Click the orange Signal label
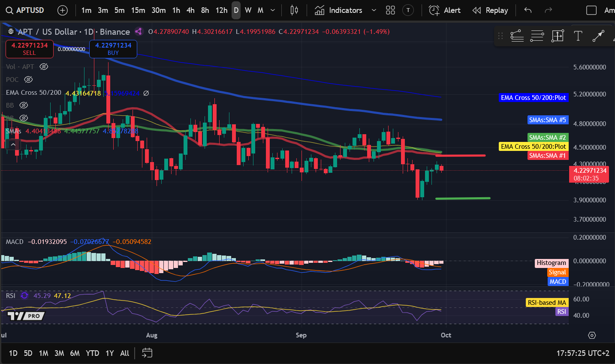The height and width of the screenshot is (364, 615). [558, 272]
